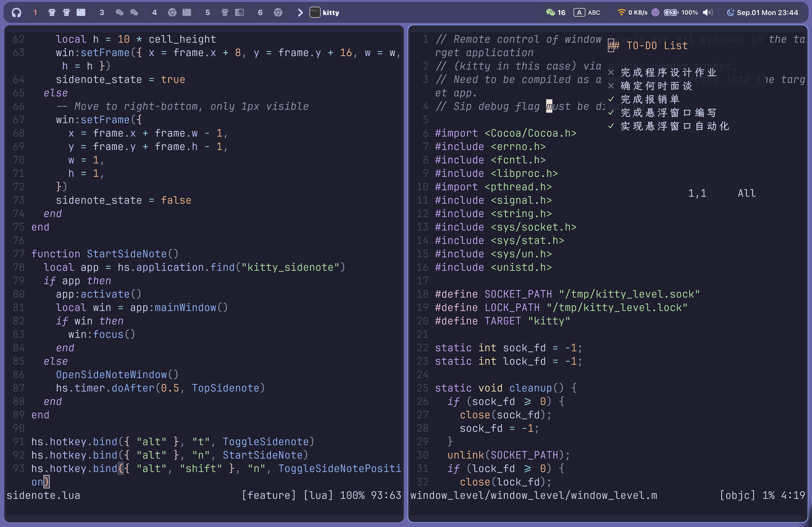The height and width of the screenshot is (527, 812).
Task: Click 'function StartSideNote()' on line 77
Action: click(x=105, y=254)
